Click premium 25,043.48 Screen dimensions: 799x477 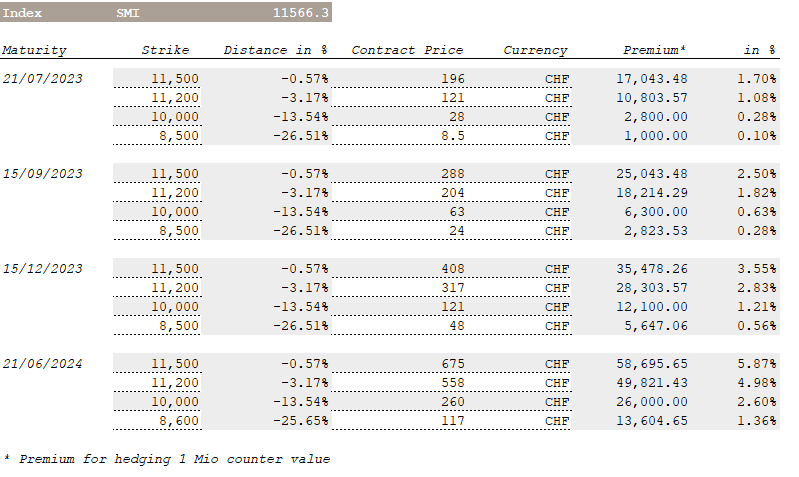click(652, 174)
